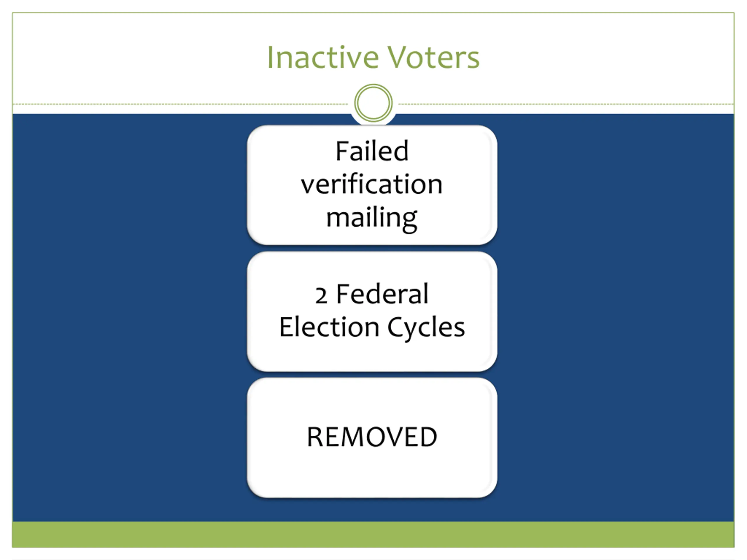Click the green footer bar of the slide
This screenshot has height=560, width=747.
pos(373,534)
